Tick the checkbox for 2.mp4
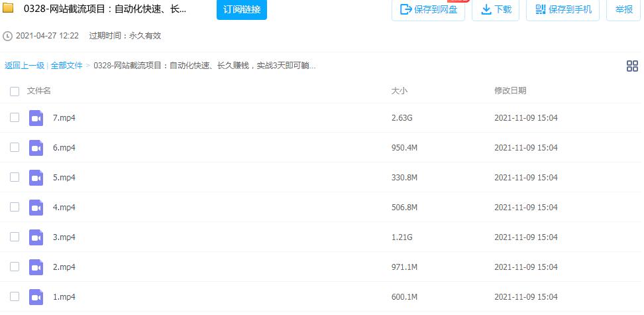Screen dimensions: 644x315 (15, 267)
